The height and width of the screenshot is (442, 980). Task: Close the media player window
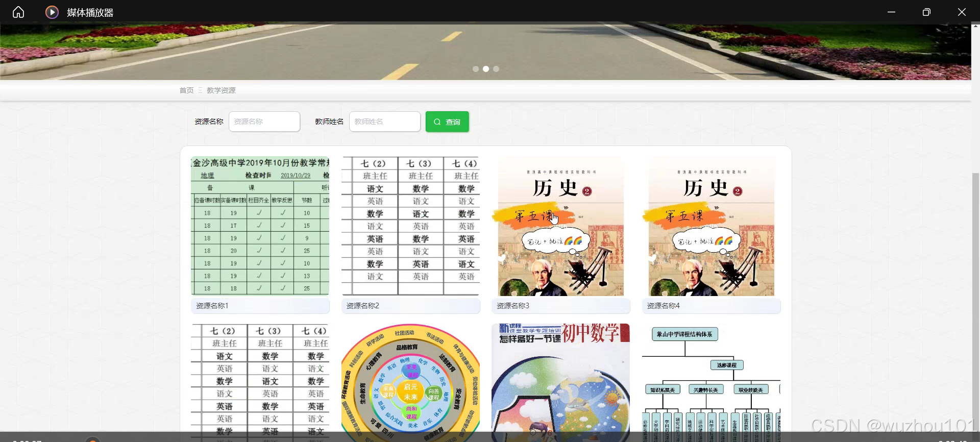962,12
